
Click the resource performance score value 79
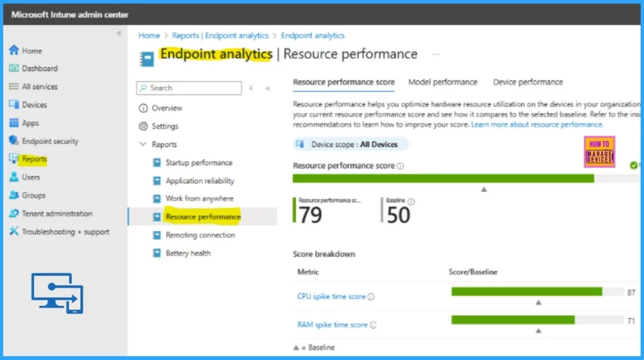(x=311, y=215)
